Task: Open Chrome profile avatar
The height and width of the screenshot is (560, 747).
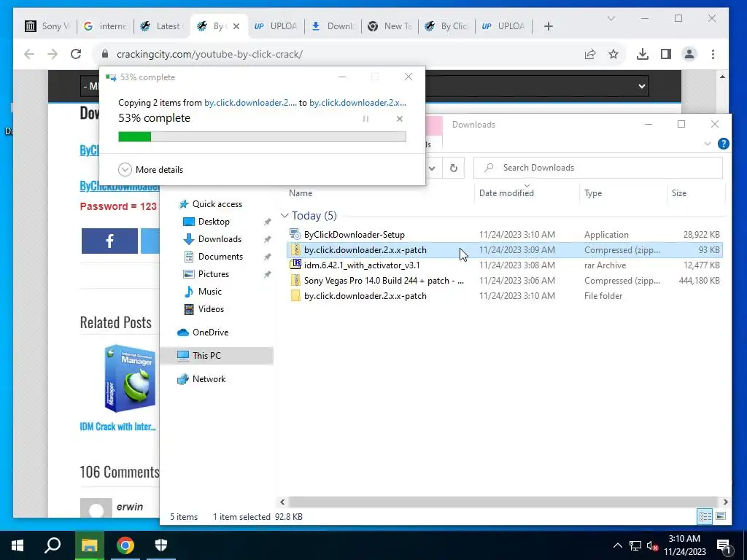Action: [689, 54]
